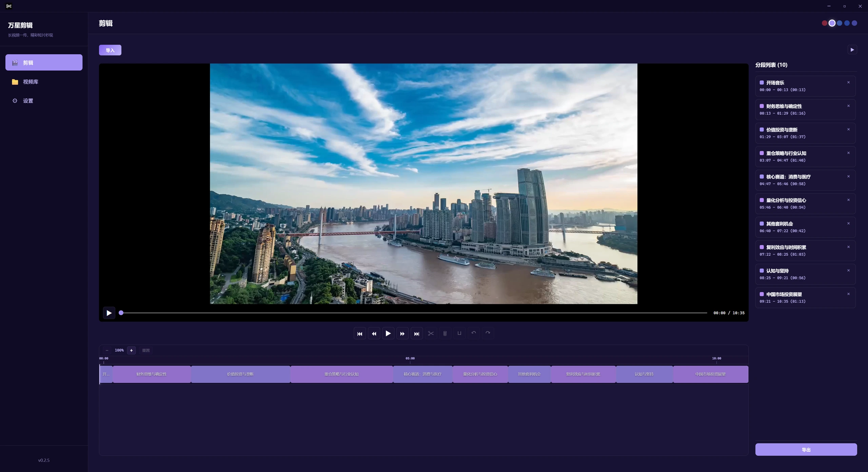Zoom in the timeline with the plus button
This screenshot has height=472, width=868.
click(x=132, y=350)
